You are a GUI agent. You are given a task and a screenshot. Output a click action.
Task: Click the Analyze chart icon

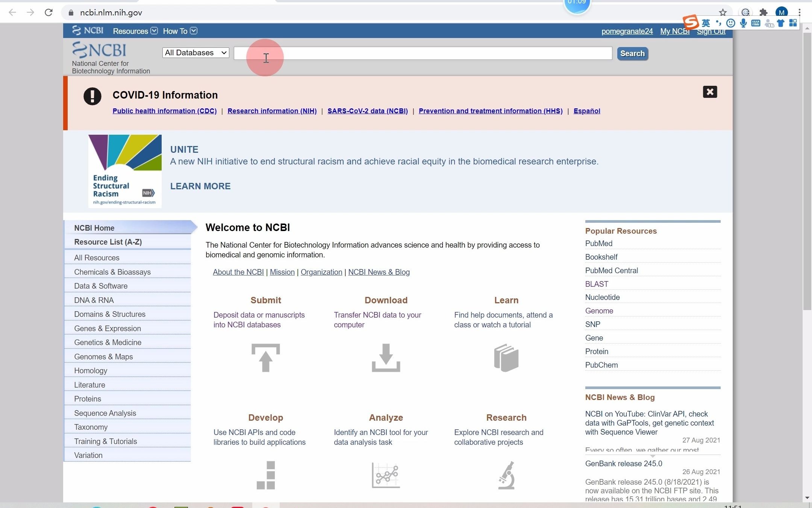click(x=386, y=475)
